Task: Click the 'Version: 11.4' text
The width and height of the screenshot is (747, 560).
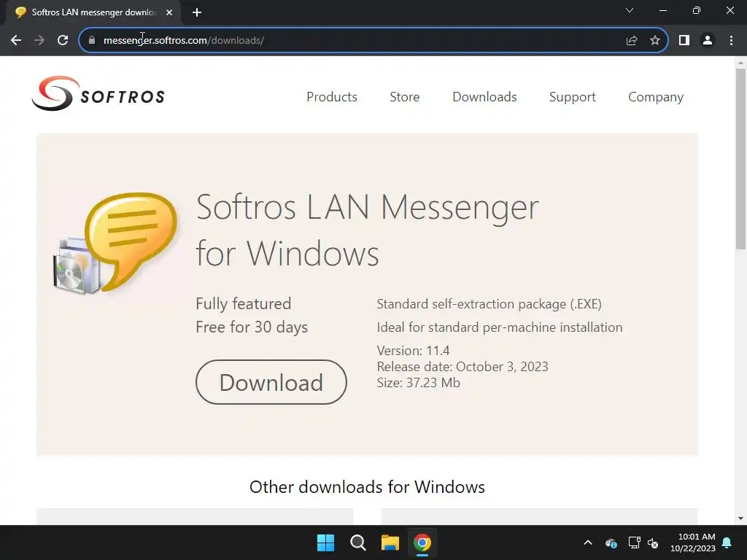Action: point(413,351)
